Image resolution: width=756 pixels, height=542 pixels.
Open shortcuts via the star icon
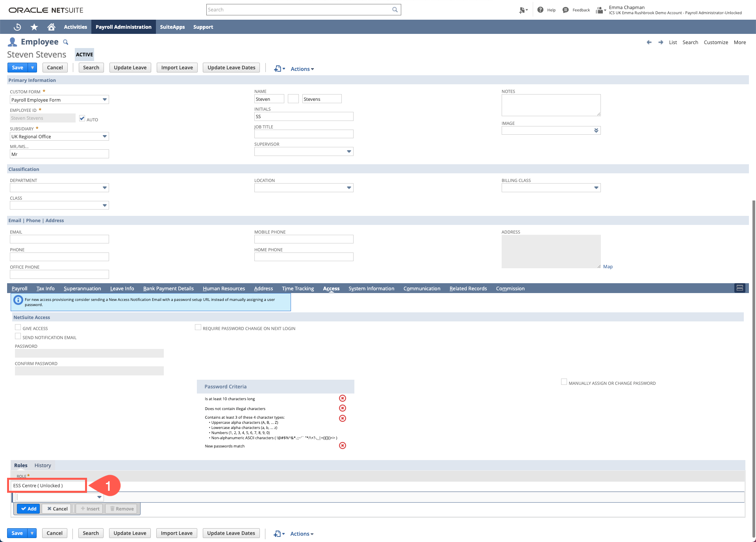(34, 27)
